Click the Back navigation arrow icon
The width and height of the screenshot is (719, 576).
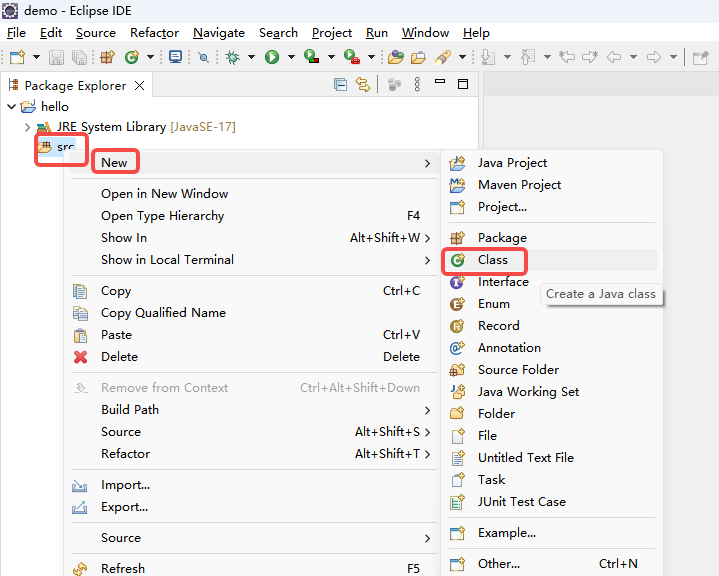(614, 57)
